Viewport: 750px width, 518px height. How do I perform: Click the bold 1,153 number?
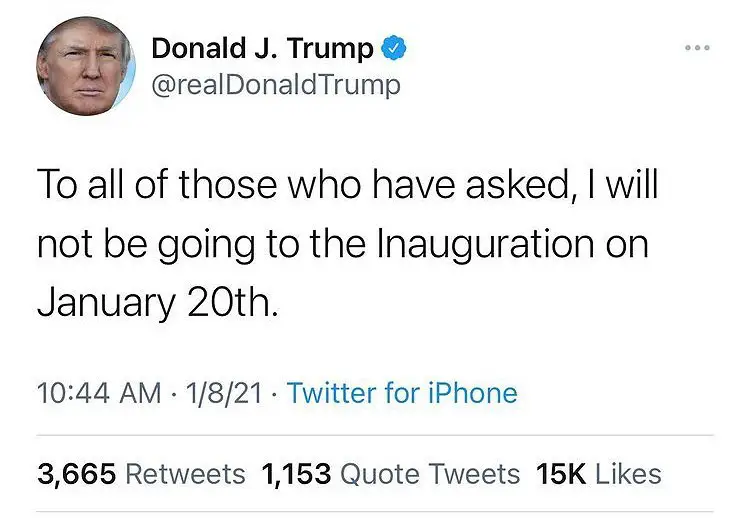296,474
